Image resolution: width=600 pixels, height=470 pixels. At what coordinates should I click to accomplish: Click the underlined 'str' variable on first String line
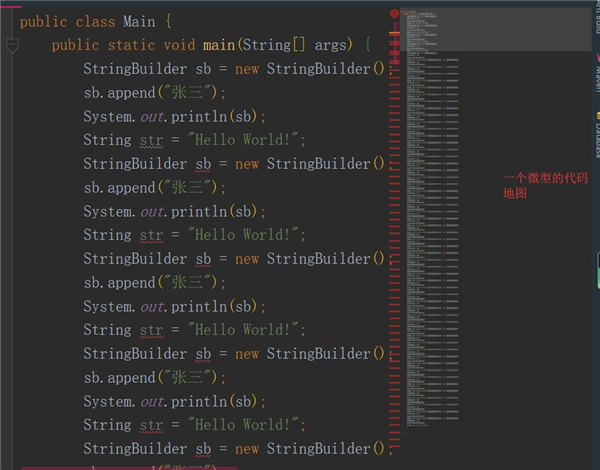click(151, 140)
